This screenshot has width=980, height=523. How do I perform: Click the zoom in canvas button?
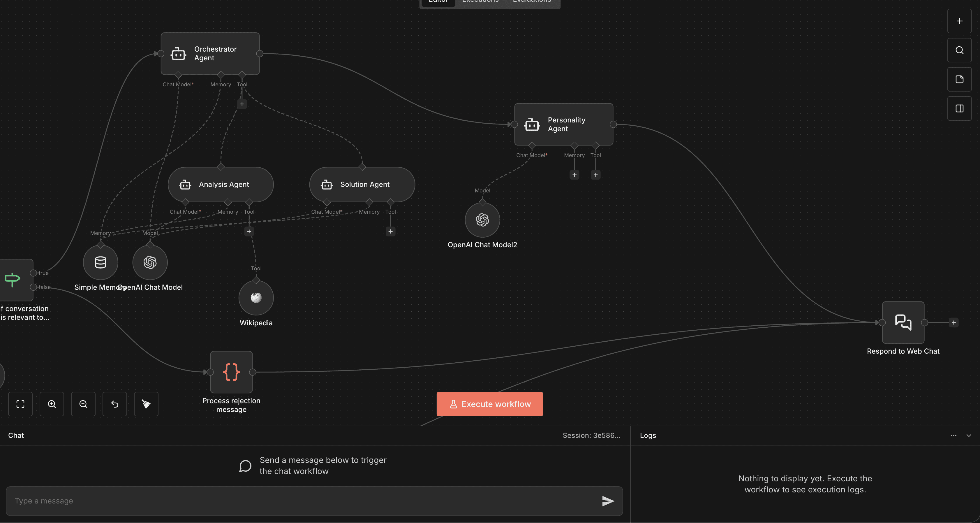[x=52, y=404]
